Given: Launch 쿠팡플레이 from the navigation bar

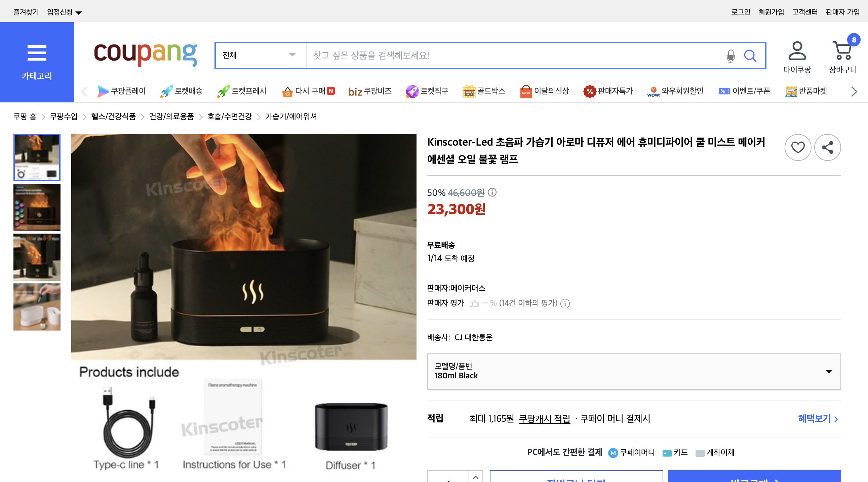Looking at the screenshot, I should [104, 91].
